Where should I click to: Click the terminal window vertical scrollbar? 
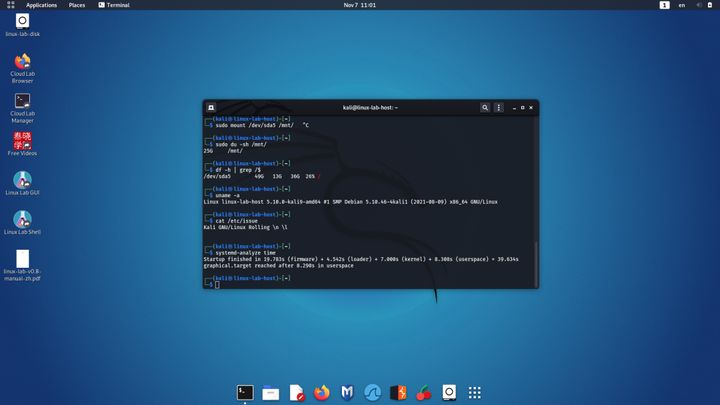[536, 264]
